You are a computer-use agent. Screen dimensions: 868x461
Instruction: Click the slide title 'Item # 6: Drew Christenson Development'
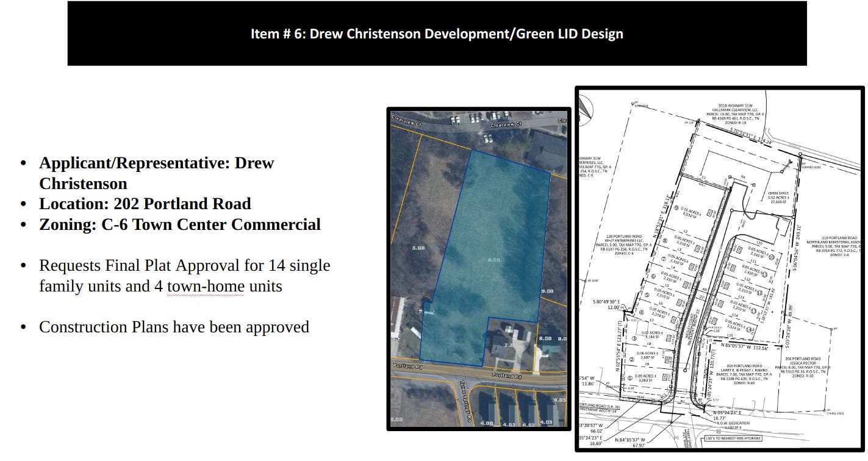437,34
